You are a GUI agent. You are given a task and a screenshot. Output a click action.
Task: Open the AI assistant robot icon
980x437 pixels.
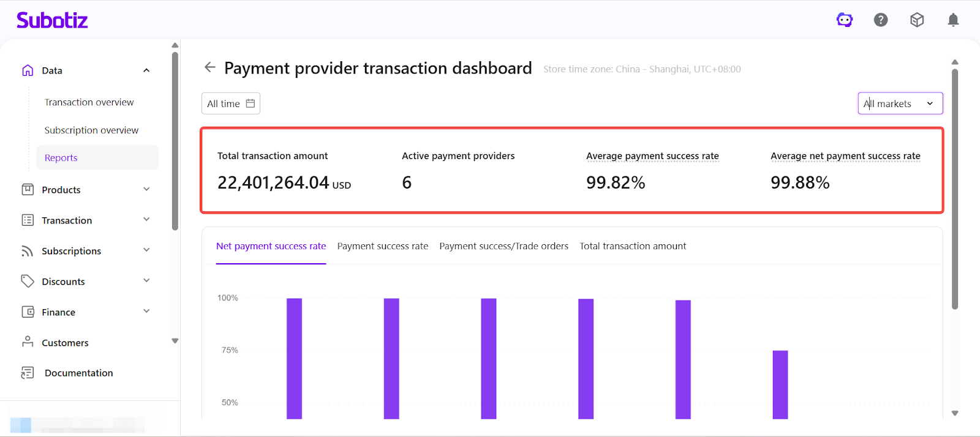[x=845, y=20]
